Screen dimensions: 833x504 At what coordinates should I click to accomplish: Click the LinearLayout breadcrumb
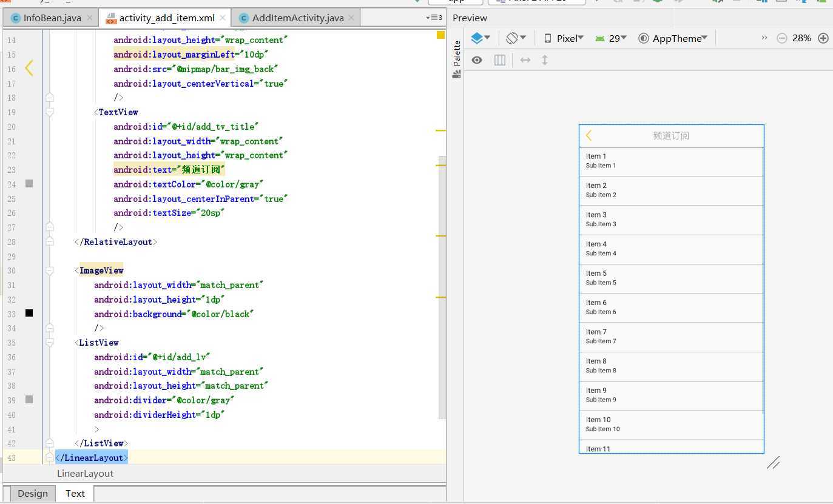tap(86, 474)
